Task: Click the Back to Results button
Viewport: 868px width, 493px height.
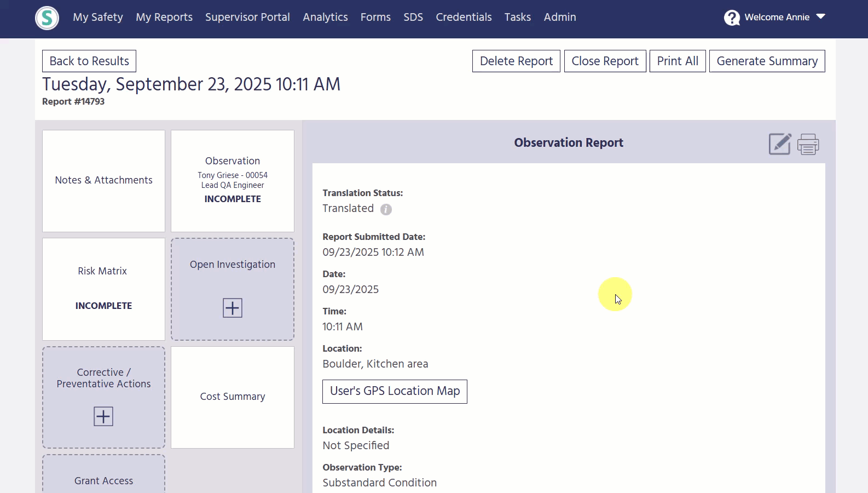Action: 89,61
